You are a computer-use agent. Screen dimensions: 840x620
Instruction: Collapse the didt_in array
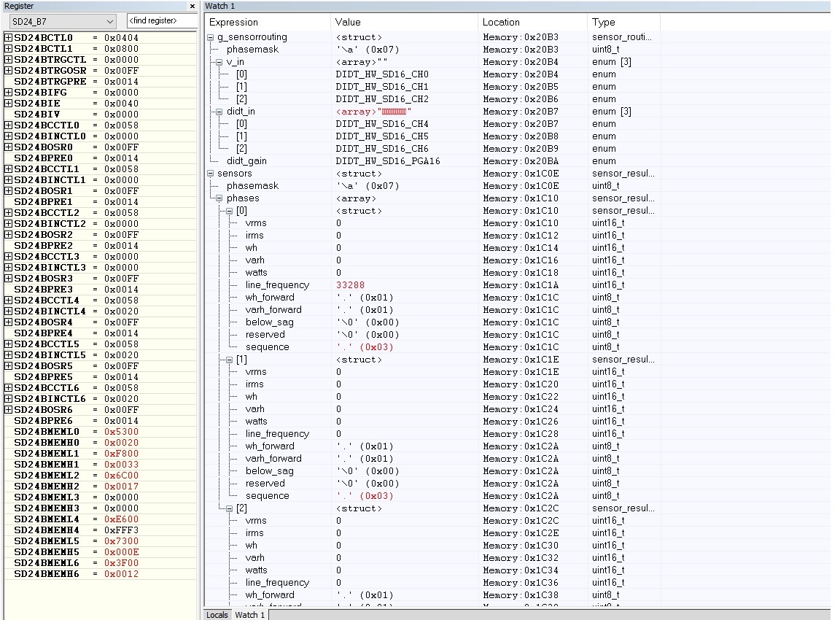point(219,112)
